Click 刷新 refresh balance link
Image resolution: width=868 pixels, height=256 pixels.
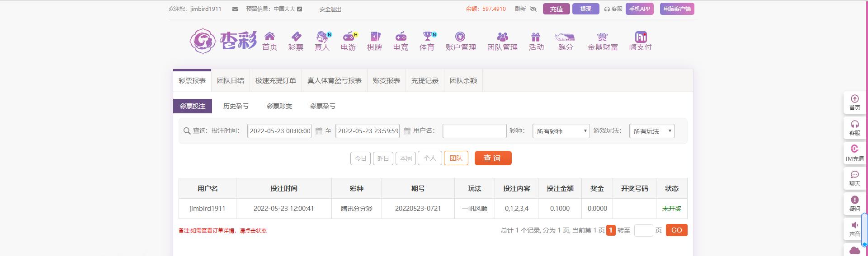point(520,9)
